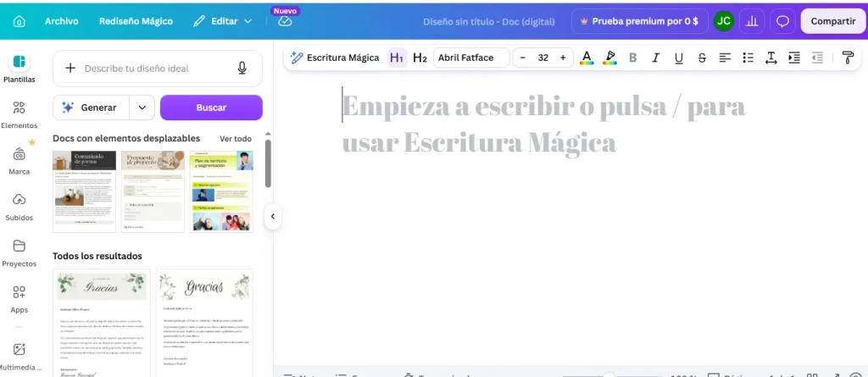Apply Heading 1 style
Viewport: 868px width, 377px height.
397,58
